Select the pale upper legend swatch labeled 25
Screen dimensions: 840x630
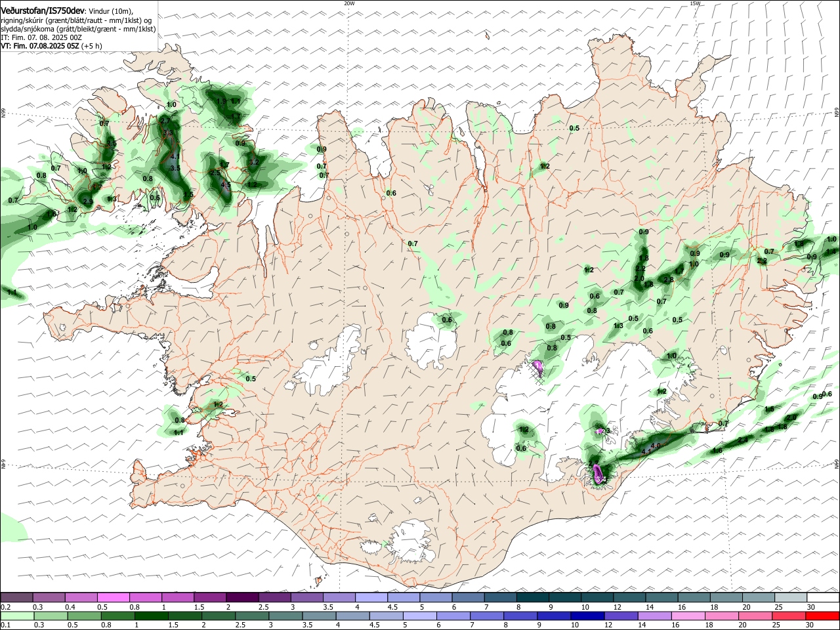pos(791,597)
